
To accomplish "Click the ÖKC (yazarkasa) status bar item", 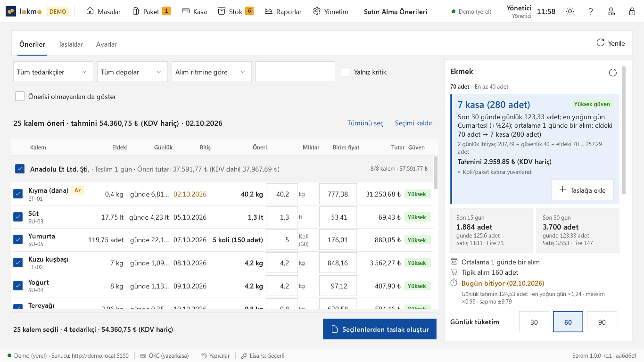I will coord(165,356).
